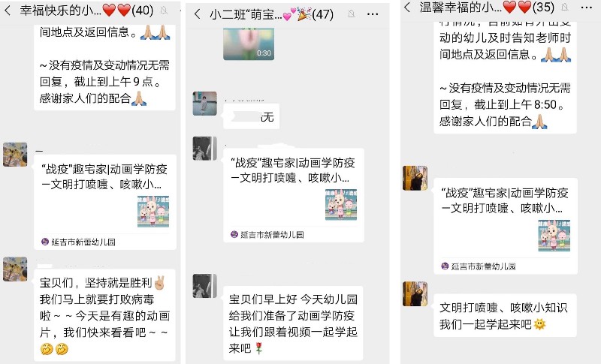
Task: Tap rabbit cartoon thumbnail in left chat card
Action: coord(153,212)
